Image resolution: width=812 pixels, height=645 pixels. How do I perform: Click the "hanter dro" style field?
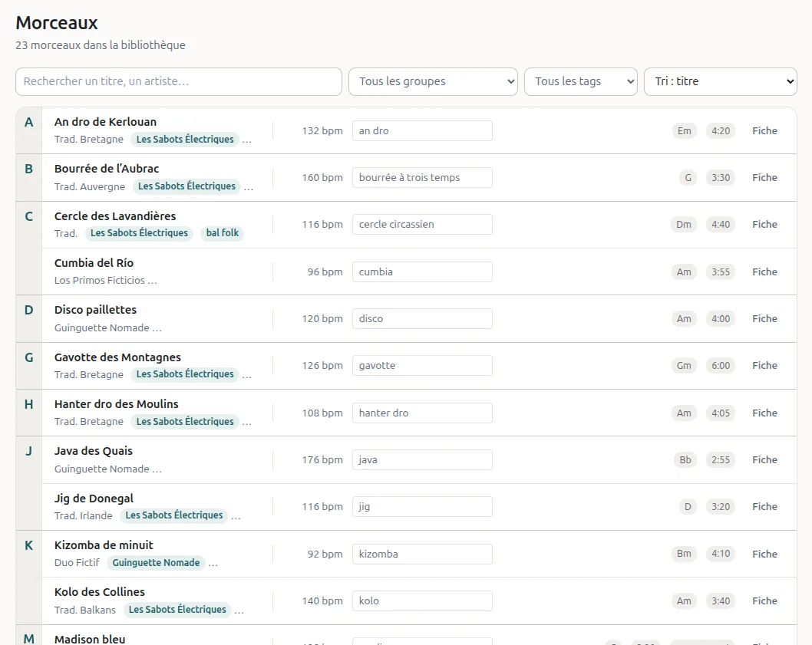(422, 413)
